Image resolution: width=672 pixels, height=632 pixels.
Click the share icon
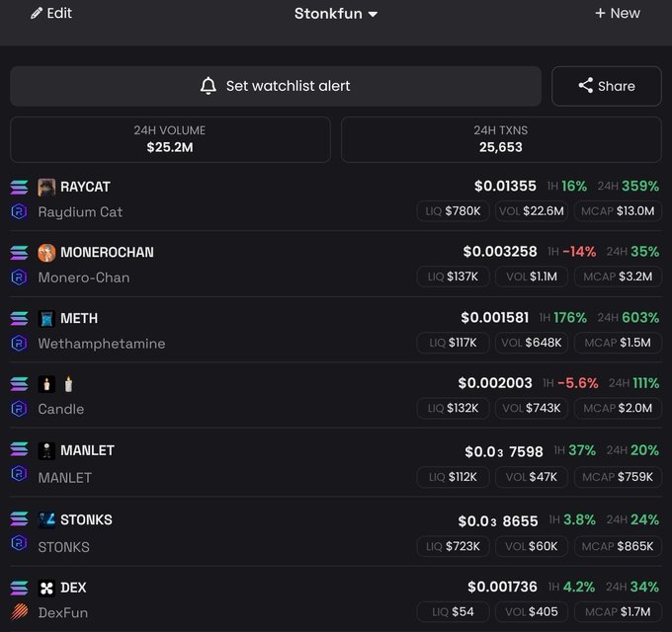point(585,85)
